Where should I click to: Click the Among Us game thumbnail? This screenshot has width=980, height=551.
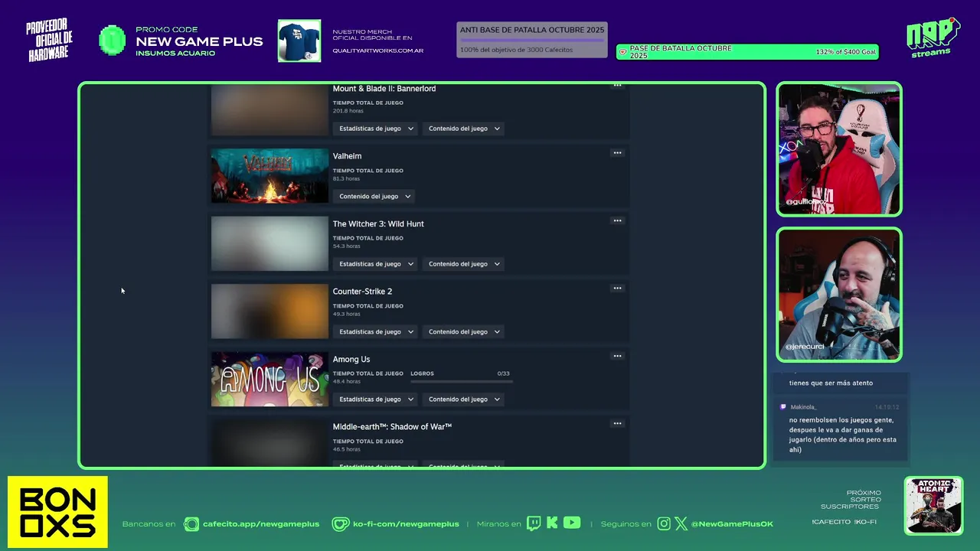tap(269, 379)
